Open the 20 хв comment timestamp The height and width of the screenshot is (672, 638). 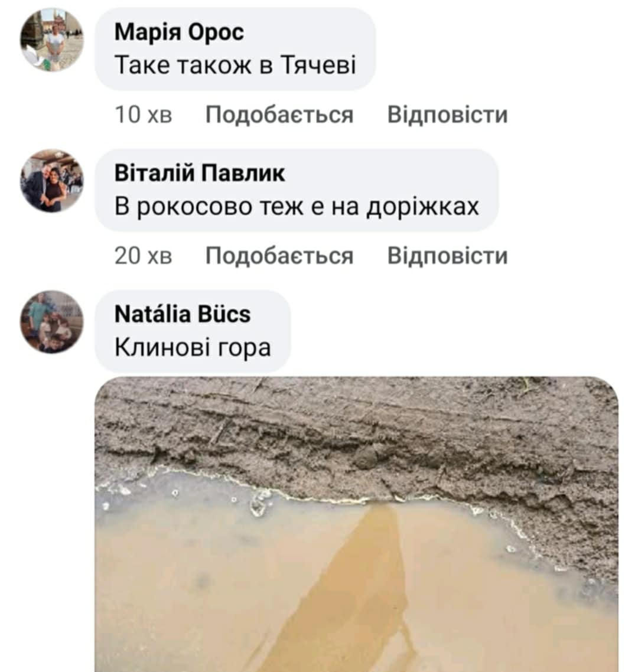click(143, 256)
